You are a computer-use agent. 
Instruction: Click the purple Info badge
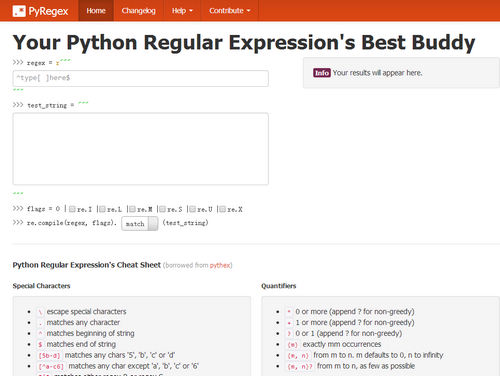click(322, 73)
